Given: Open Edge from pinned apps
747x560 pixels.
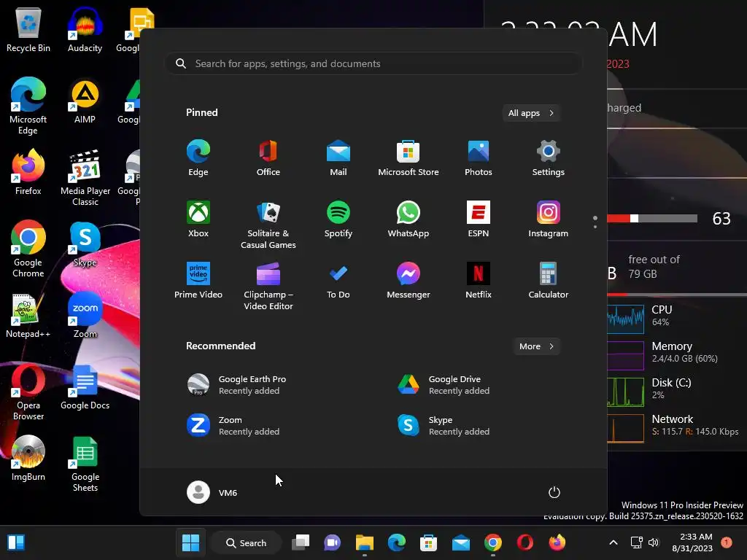Looking at the screenshot, I should click(x=198, y=158).
